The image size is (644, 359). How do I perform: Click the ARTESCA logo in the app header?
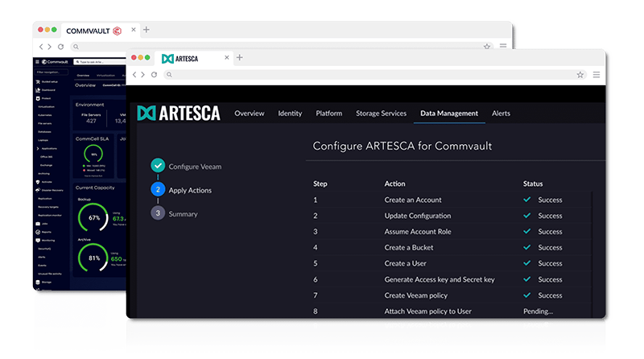point(179,113)
